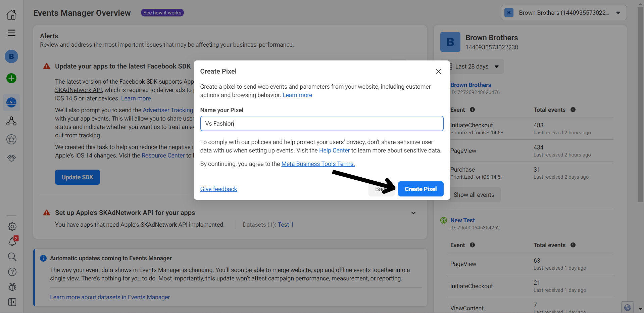Viewport: 644px width, 313px height.
Task: Open Learn more link in Update SDK alert
Action: click(136, 98)
